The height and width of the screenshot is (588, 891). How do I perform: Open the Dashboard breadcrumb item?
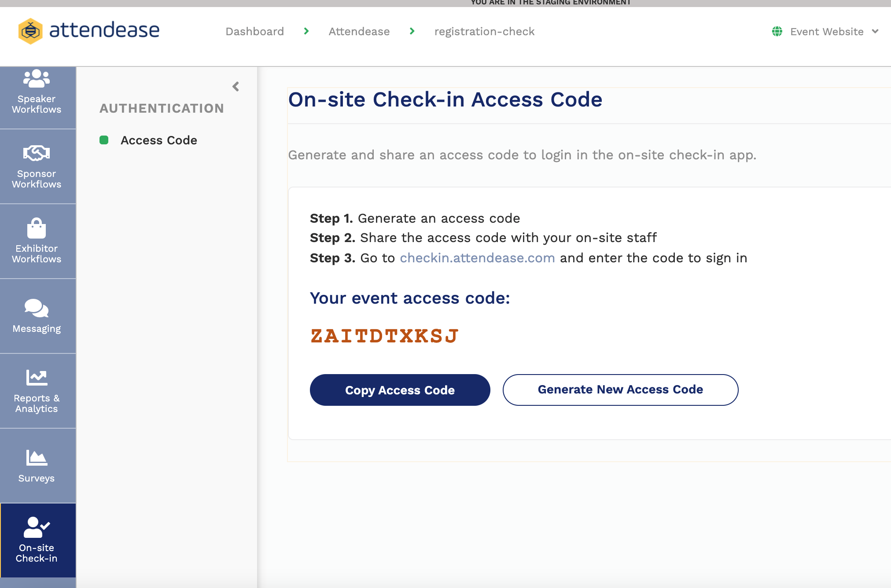coord(255,31)
